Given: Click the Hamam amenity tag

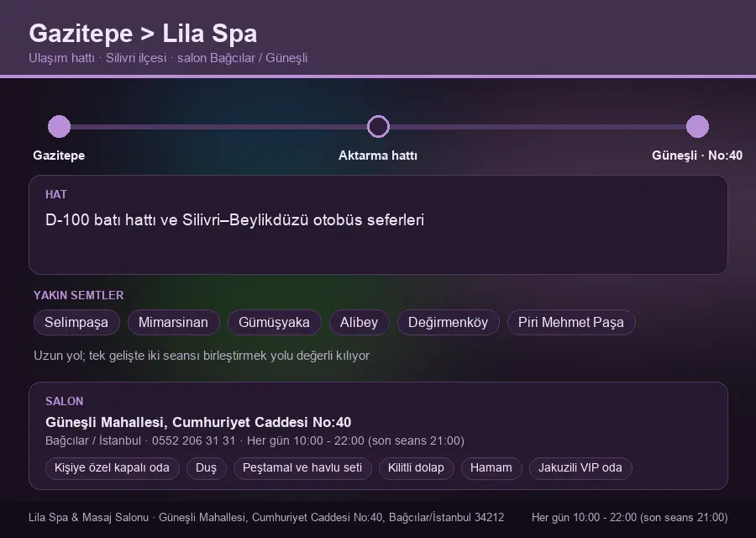Looking at the screenshot, I should click(x=491, y=468).
